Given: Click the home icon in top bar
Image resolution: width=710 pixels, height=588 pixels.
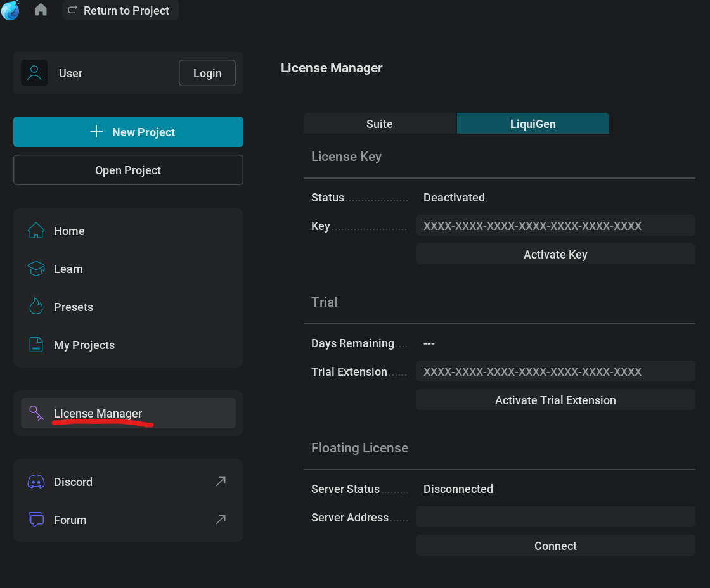Looking at the screenshot, I should click(41, 10).
